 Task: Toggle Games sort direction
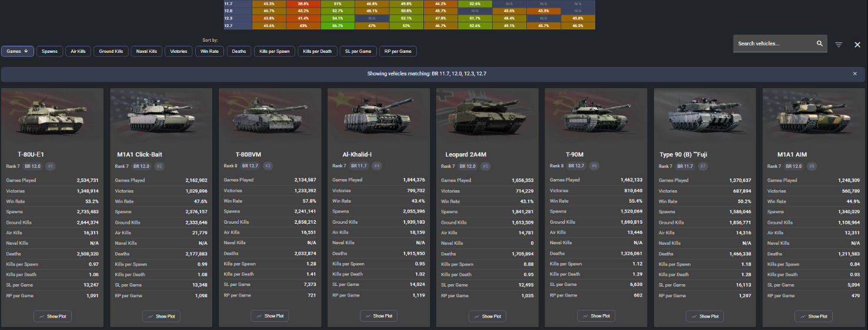click(x=18, y=51)
